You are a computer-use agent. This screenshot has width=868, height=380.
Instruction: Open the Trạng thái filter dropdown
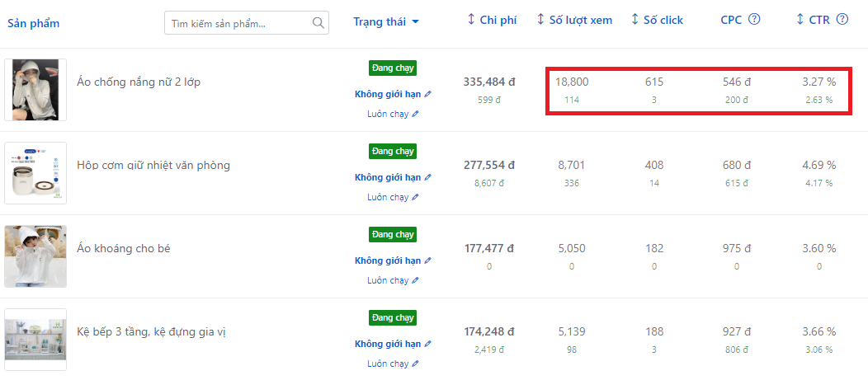(386, 21)
